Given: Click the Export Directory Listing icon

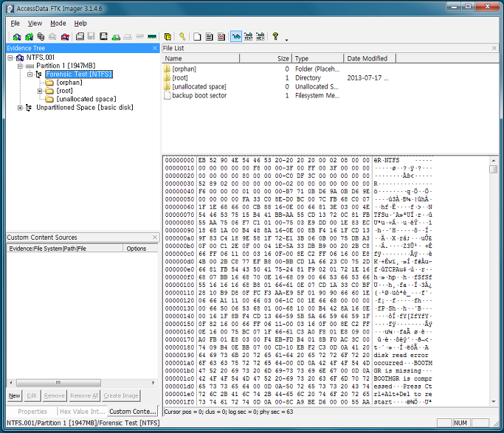Looking at the screenshot, I should click(x=221, y=37).
